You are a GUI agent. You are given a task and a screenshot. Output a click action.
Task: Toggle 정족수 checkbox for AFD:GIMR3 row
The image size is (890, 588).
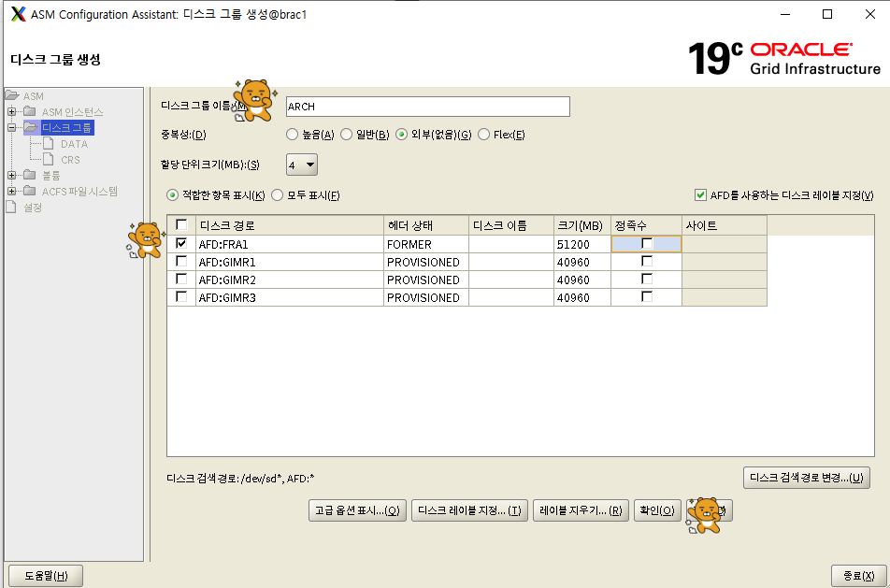pos(647,296)
